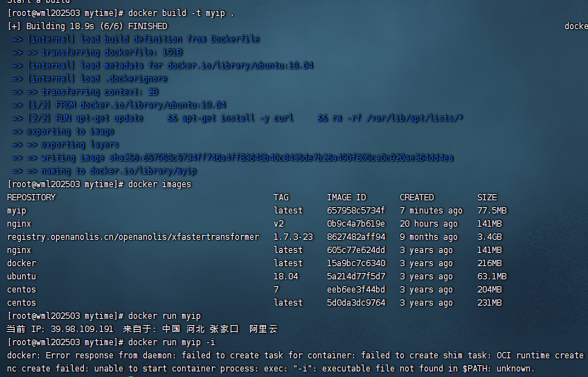
Task: Click the CREATED column header
Action: tap(417, 198)
